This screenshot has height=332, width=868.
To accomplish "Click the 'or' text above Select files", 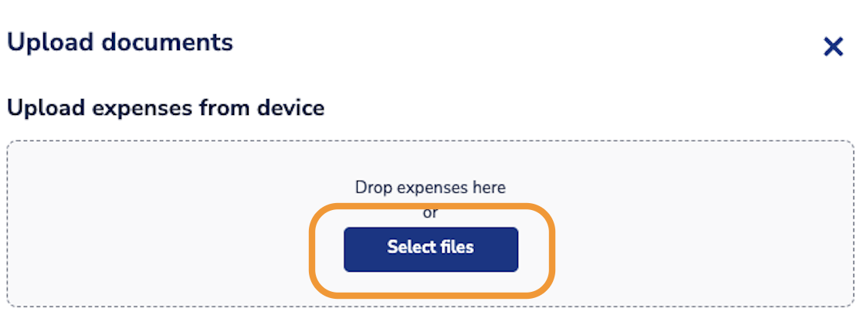I will 430,213.
